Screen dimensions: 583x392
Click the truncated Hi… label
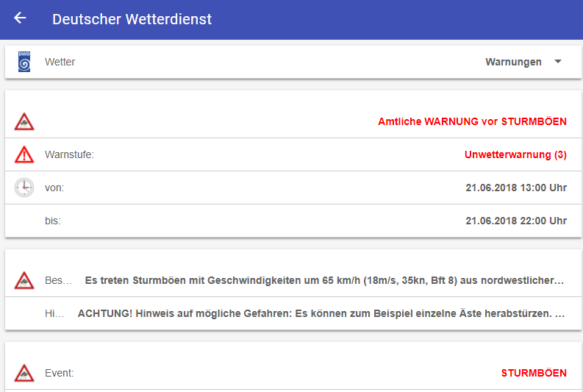click(54, 313)
